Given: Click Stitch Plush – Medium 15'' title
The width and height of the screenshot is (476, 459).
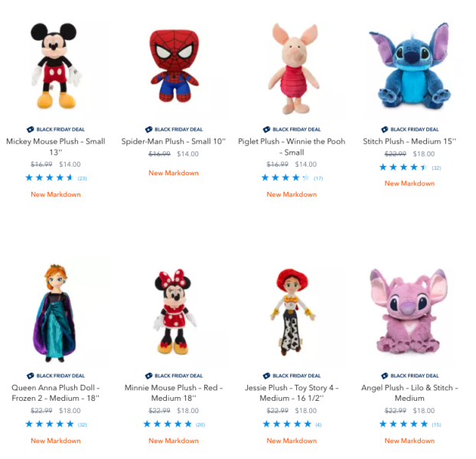Looking at the screenshot, I should pyautogui.click(x=409, y=142).
